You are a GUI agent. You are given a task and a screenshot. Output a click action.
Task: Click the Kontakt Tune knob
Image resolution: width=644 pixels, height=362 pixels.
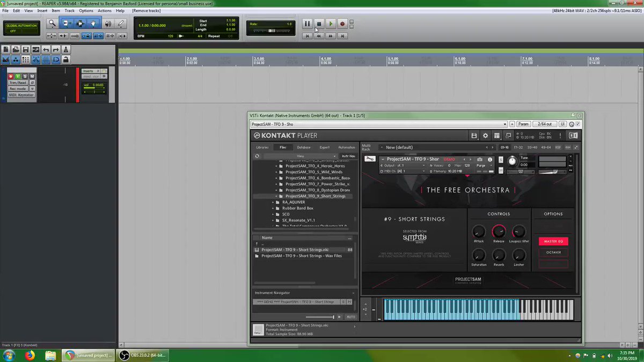[512, 161]
